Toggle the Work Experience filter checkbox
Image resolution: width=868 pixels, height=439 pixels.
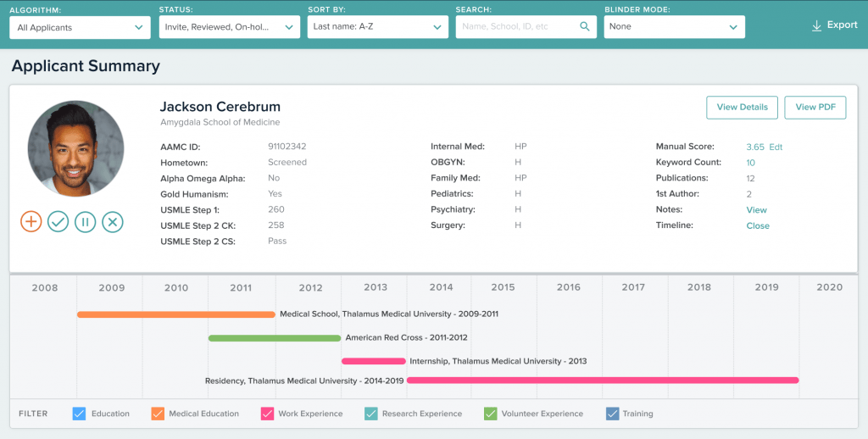pyautogui.click(x=267, y=414)
